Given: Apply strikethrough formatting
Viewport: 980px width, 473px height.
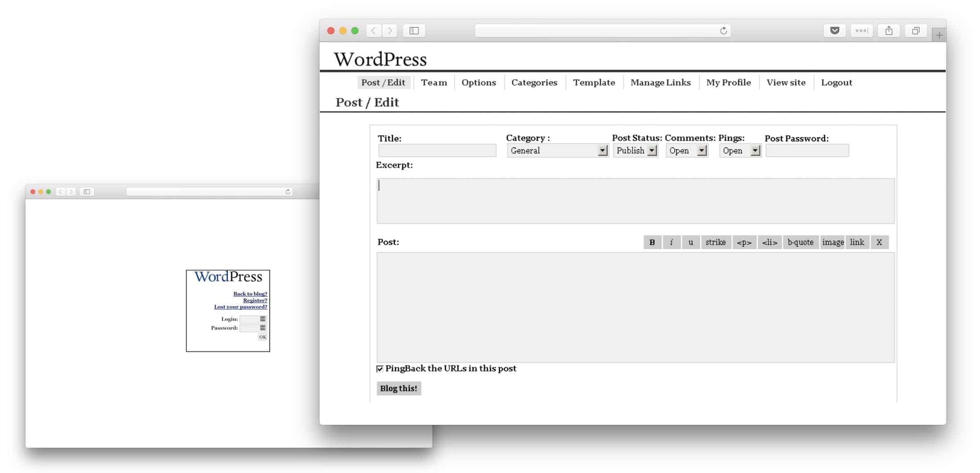Looking at the screenshot, I should point(716,242).
